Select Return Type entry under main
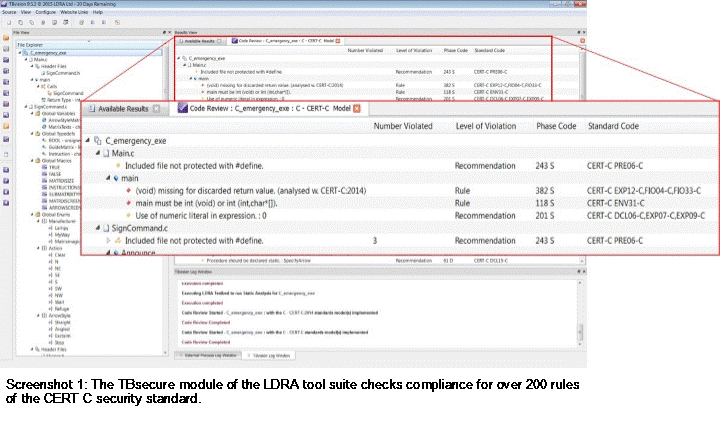The image size is (720, 421). (61, 100)
